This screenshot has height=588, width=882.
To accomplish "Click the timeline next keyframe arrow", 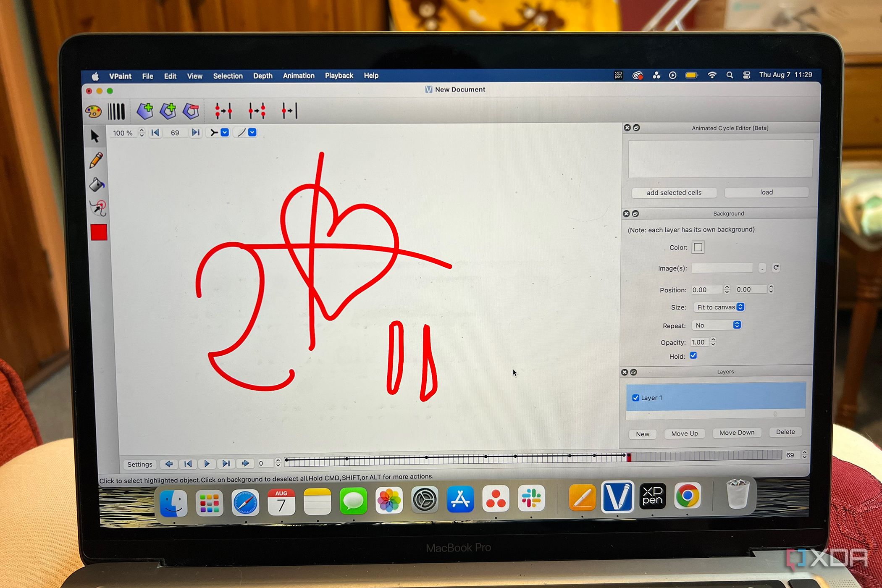I will 245,464.
